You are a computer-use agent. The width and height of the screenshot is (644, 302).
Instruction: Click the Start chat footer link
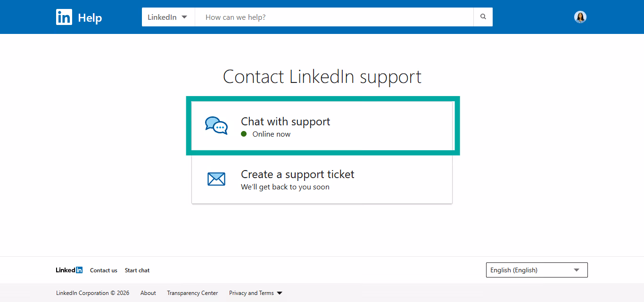click(137, 270)
